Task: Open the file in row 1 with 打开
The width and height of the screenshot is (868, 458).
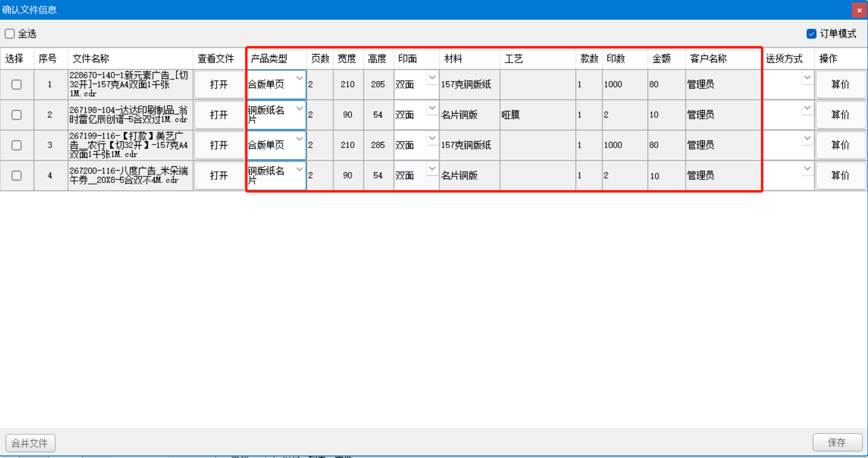Action: (x=219, y=84)
